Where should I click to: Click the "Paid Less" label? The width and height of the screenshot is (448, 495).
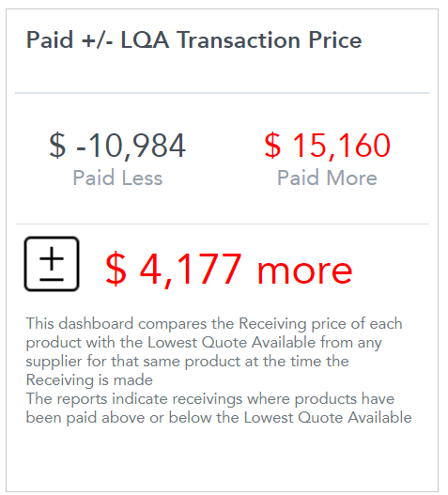[117, 178]
